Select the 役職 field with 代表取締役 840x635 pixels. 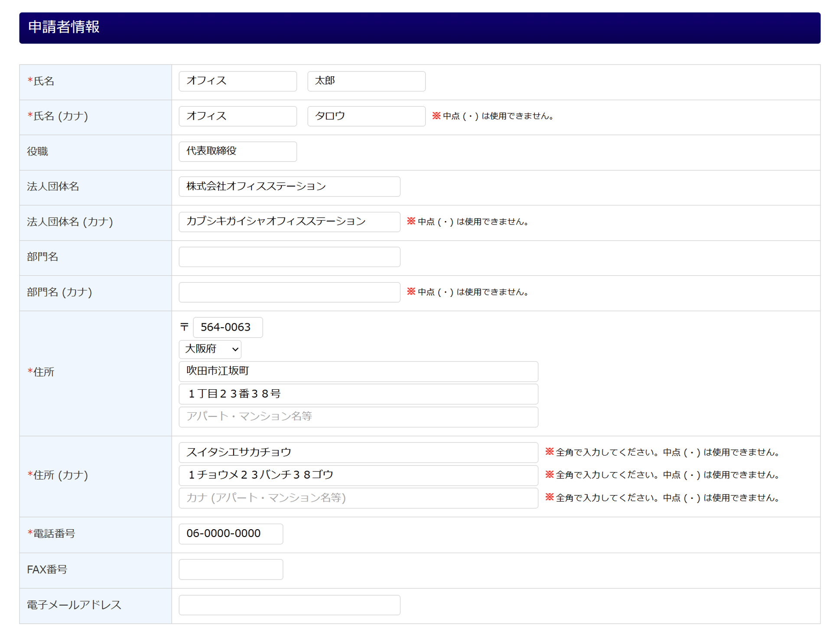pyautogui.click(x=238, y=151)
